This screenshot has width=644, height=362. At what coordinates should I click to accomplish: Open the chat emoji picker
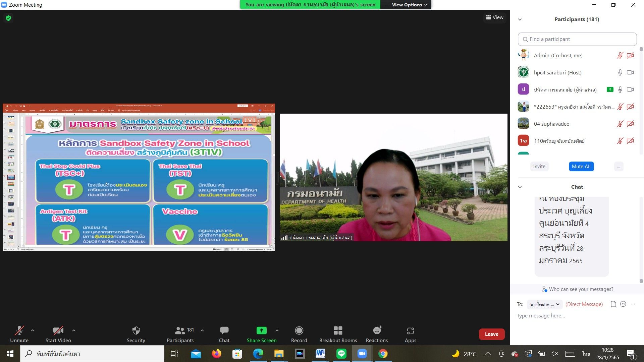coord(623,304)
